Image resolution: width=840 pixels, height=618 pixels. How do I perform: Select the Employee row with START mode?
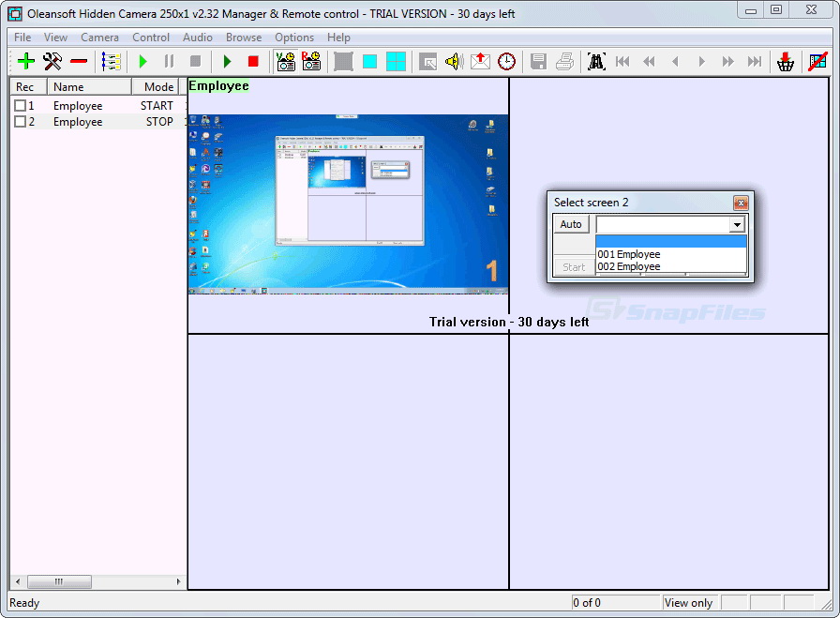(x=98, y=106)
